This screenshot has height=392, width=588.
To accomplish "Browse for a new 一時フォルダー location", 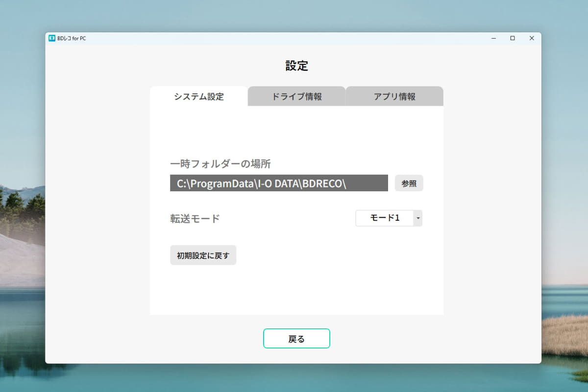I will 409,183.
